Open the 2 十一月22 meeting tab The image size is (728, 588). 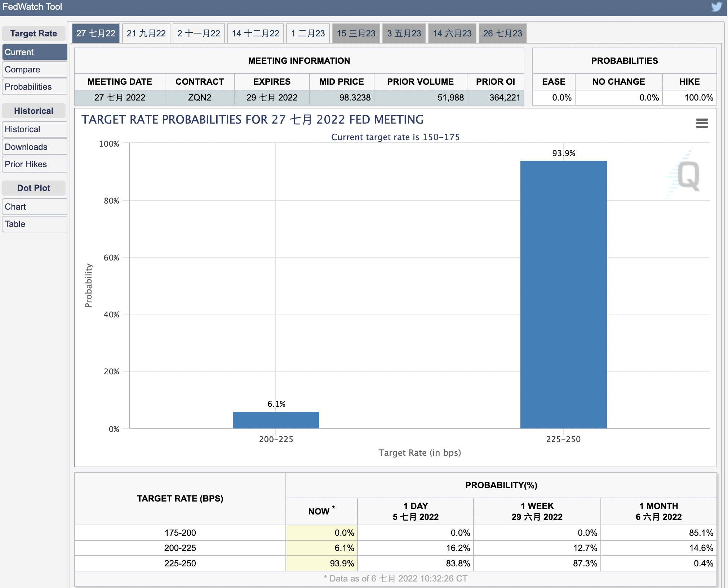199,34
